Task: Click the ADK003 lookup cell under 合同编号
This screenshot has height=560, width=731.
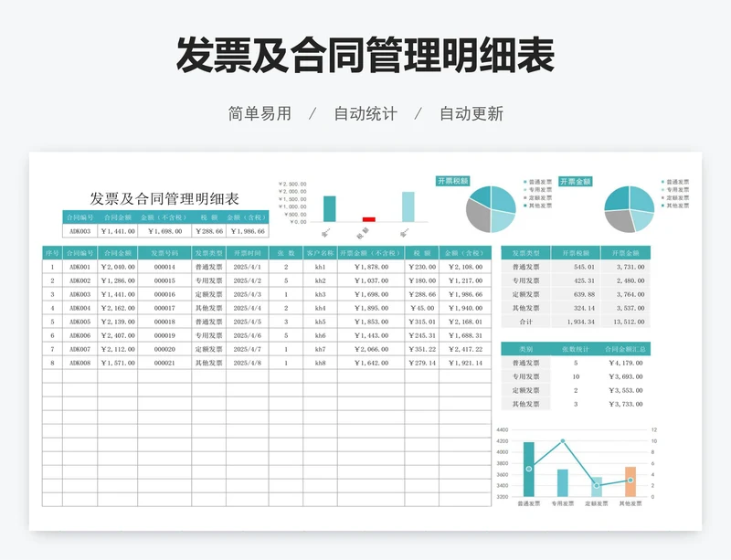Action: point(79,232)
